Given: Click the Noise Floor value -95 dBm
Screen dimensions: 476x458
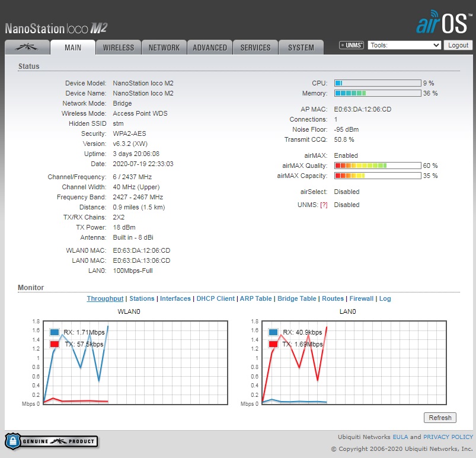Looking at the screenshot, I should coord(346,129).
